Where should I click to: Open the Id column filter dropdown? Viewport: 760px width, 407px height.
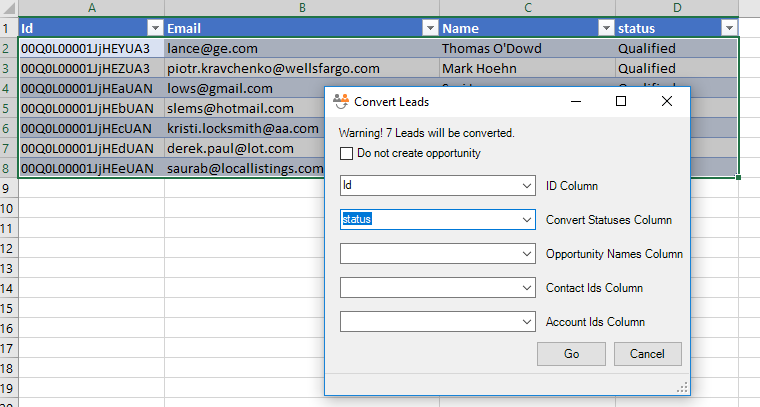[x=155, y=28]
